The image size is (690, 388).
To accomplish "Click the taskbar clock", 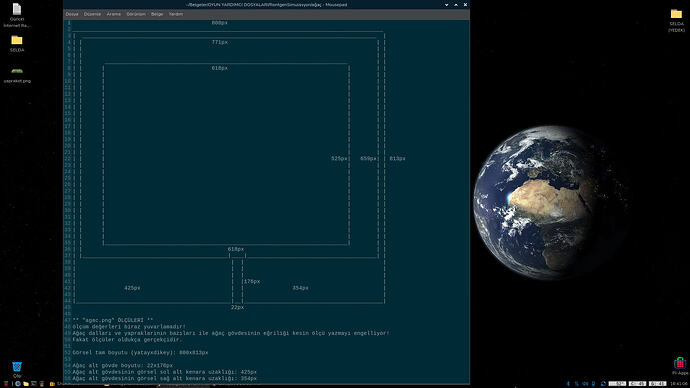I will pyautogui.click(x=679, y=384).
